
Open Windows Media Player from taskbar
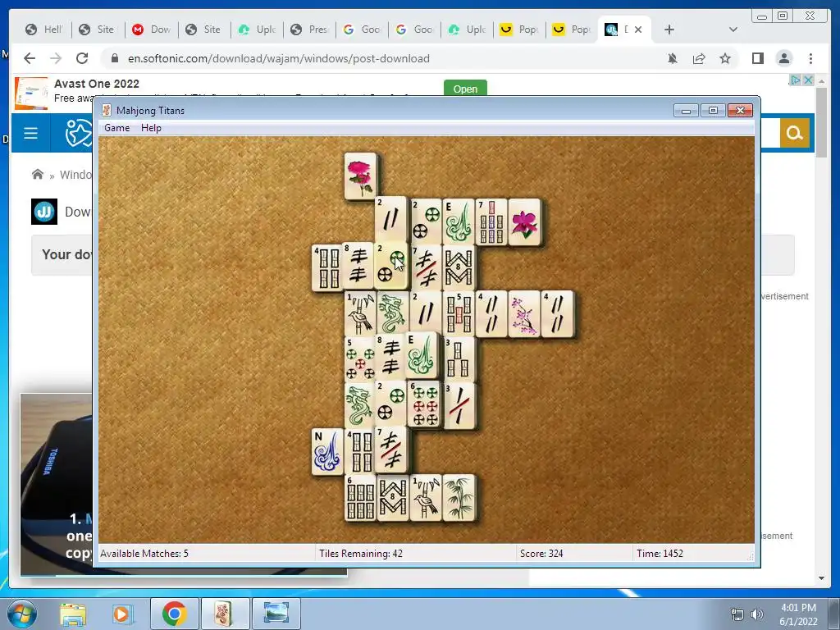click(121, 614)
